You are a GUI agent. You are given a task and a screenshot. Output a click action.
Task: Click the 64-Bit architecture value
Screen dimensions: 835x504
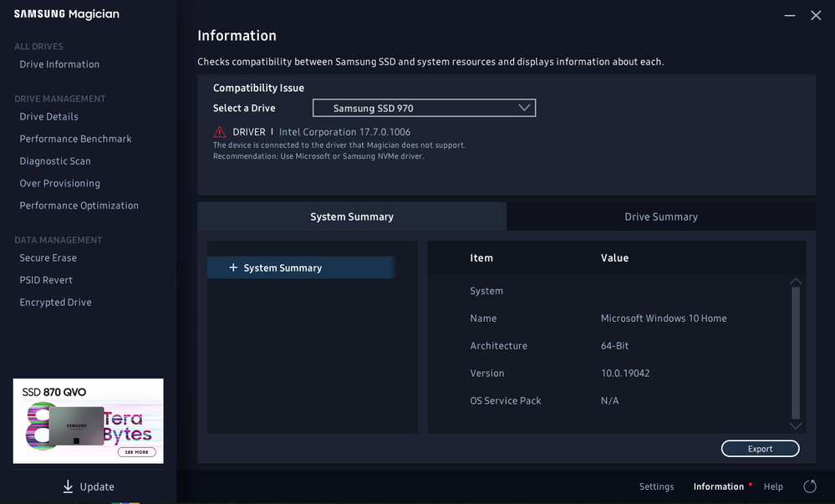(614, 346)
